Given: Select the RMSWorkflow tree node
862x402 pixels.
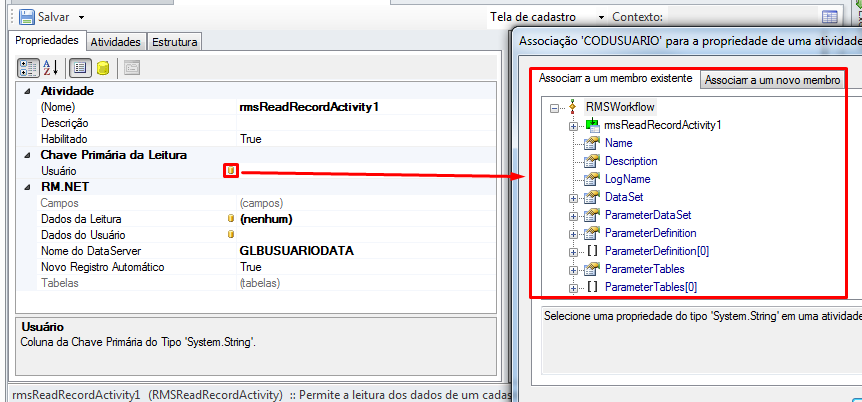Looking at the screenshot, I should 620,107.
